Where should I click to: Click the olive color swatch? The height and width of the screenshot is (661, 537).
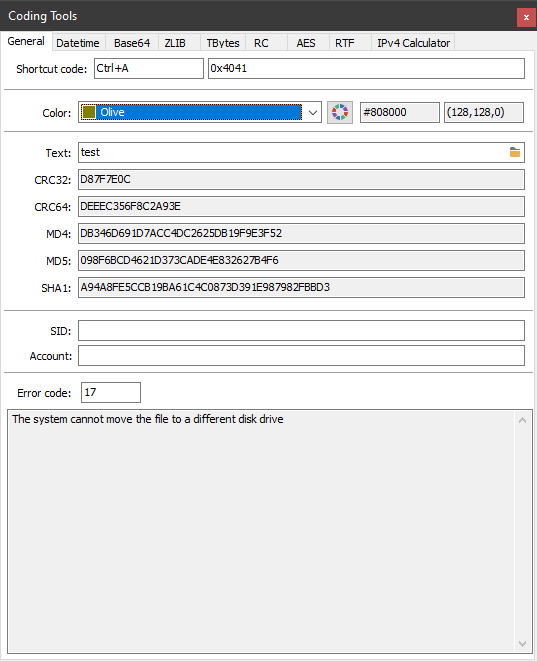pos(89,112)
